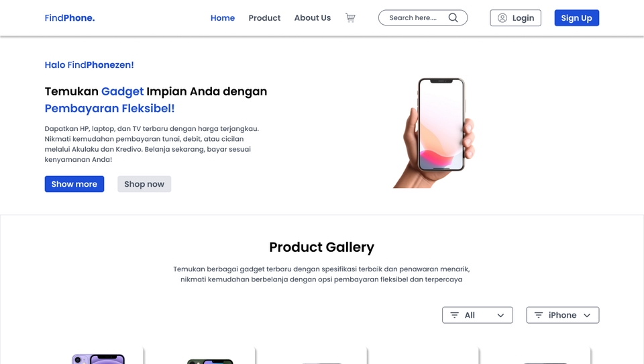The width and height of the screenshot is (644, 364).
Task: Select the purple iPhone product thumbnail
Action: pos(98,359)
